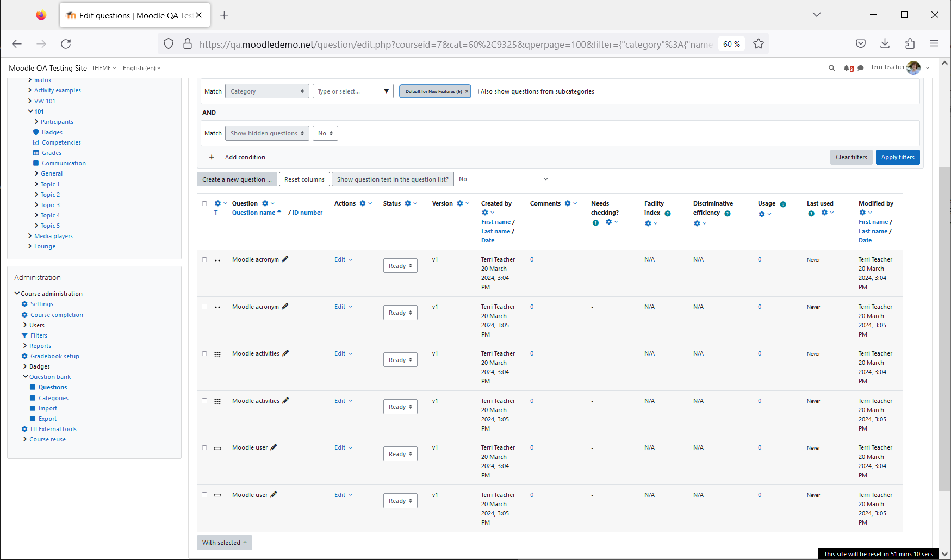Click Apply filters button
The height and width of the screenshot is (560, 951).
[898, 157]
